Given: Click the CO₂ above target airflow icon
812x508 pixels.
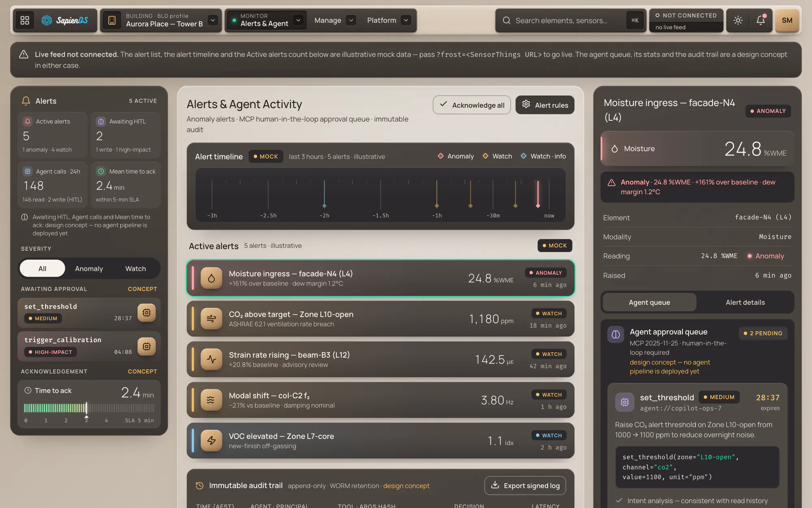Looking at the screenshot, I should 211,319.
